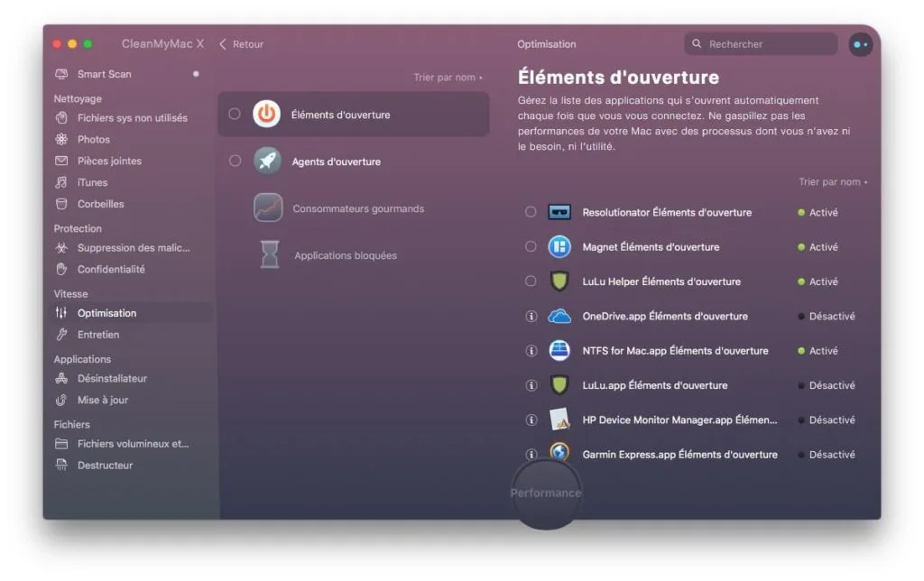
Task: Click HP Device Monitor Manager icon
Action: pos(559,420)
